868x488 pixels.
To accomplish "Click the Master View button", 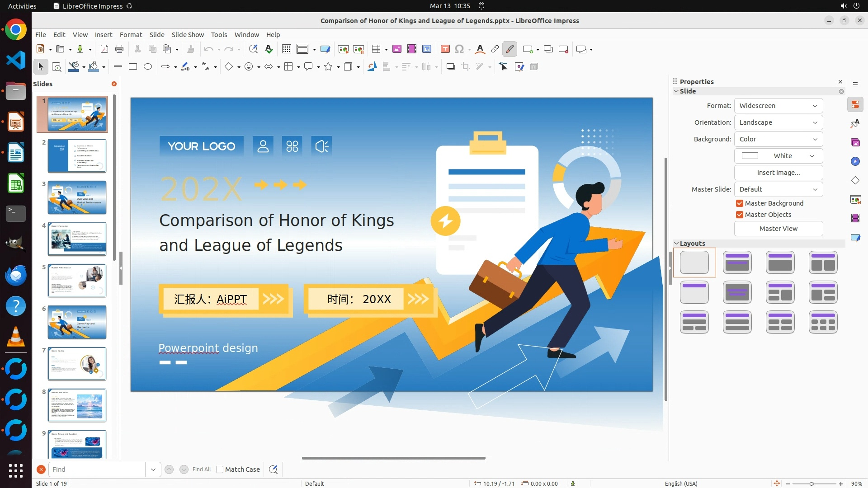I will [x=778, y=229].
